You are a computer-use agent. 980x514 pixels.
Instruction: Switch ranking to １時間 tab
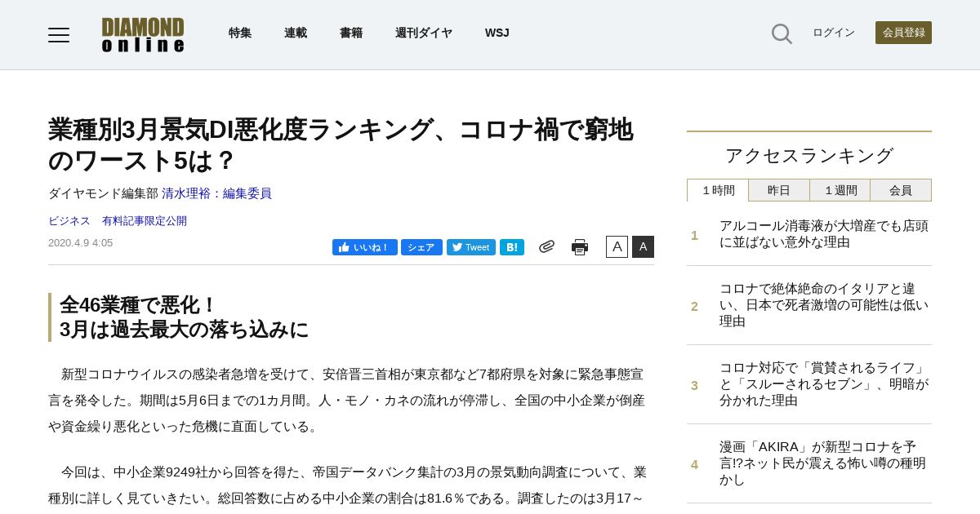pos(718,190)
